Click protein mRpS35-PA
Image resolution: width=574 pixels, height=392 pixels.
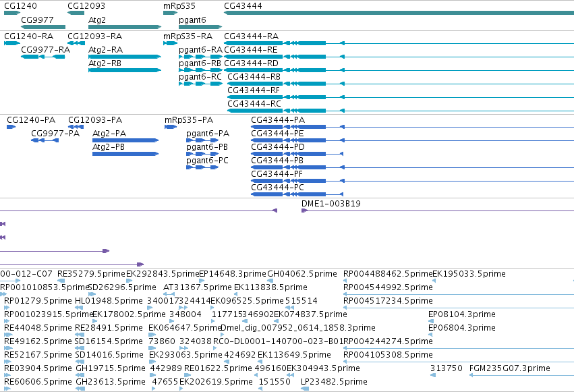pos(189,120)
